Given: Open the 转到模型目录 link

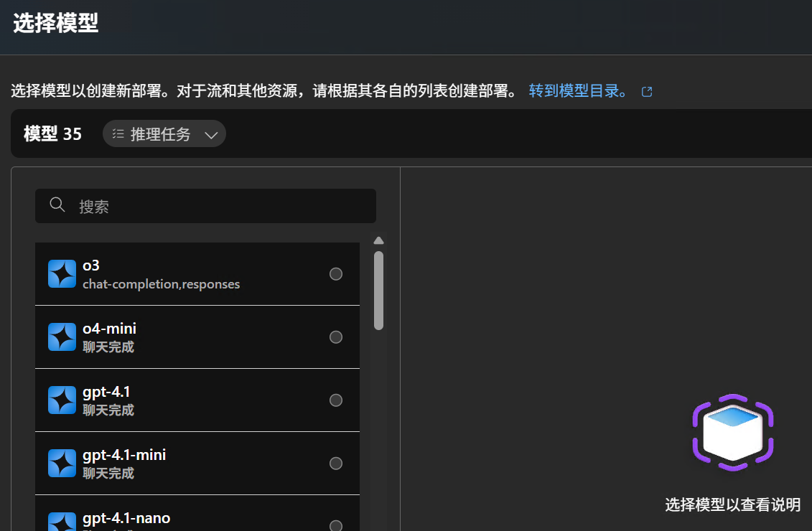Looking at the screenshot, I should click(x=578, y=90).
